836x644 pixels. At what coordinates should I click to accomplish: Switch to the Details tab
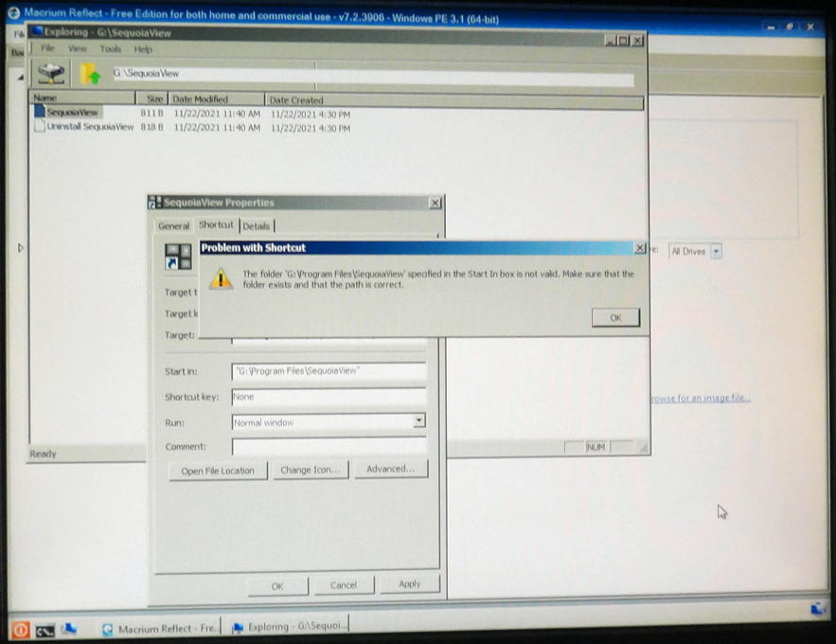[257, 226]
